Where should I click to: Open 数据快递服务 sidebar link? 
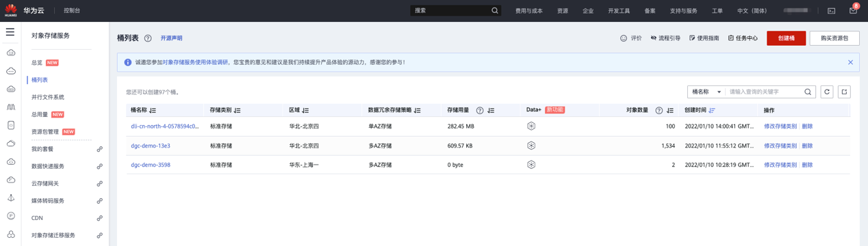tap(48, 166)
